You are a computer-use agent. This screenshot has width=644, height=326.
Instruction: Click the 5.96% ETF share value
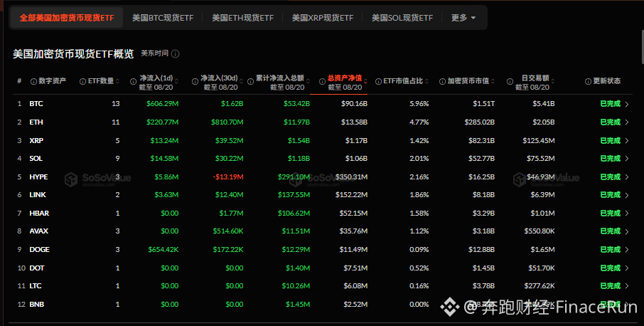pos(419,104)
